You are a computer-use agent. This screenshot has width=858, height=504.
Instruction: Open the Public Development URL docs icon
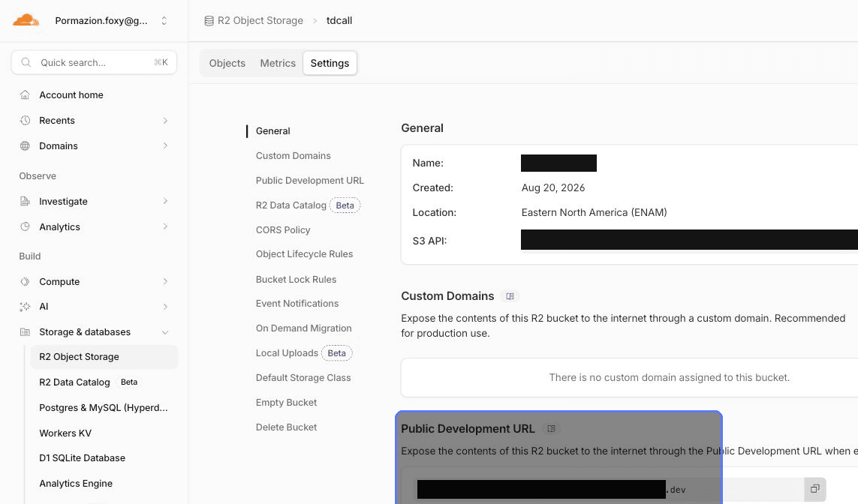(552, 428)
